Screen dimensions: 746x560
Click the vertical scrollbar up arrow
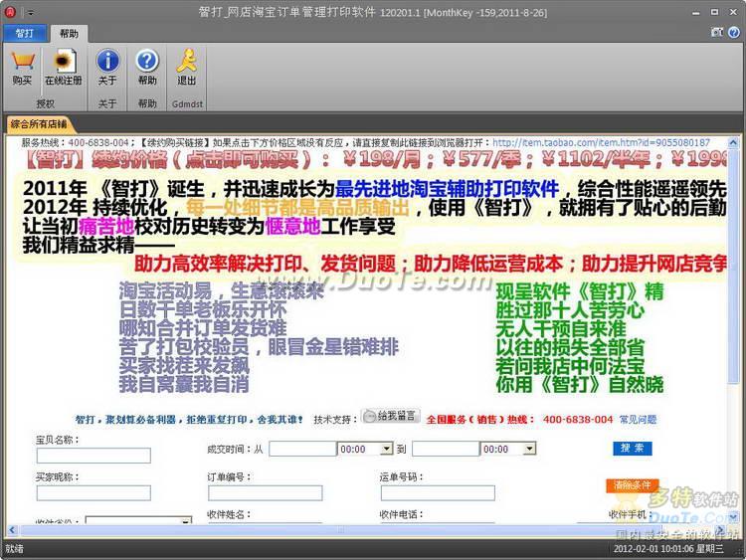point(733,142)
